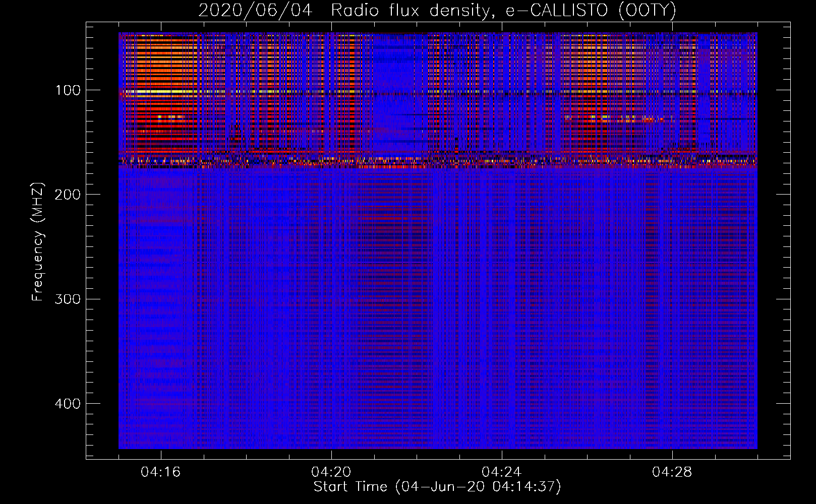Click the plot title mentioning e-CALLISTO (OOTY)

tap(437, 10)
